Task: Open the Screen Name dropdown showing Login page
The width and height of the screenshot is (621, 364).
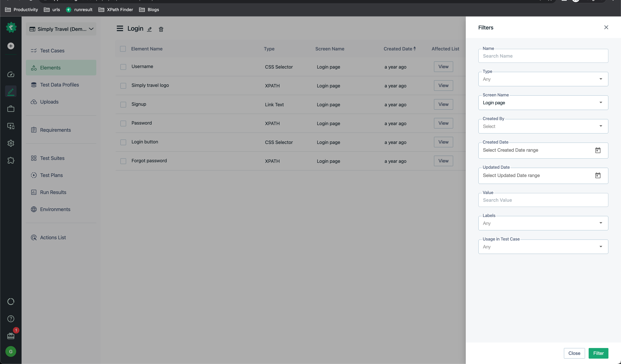Action: (x=543, y=103)
